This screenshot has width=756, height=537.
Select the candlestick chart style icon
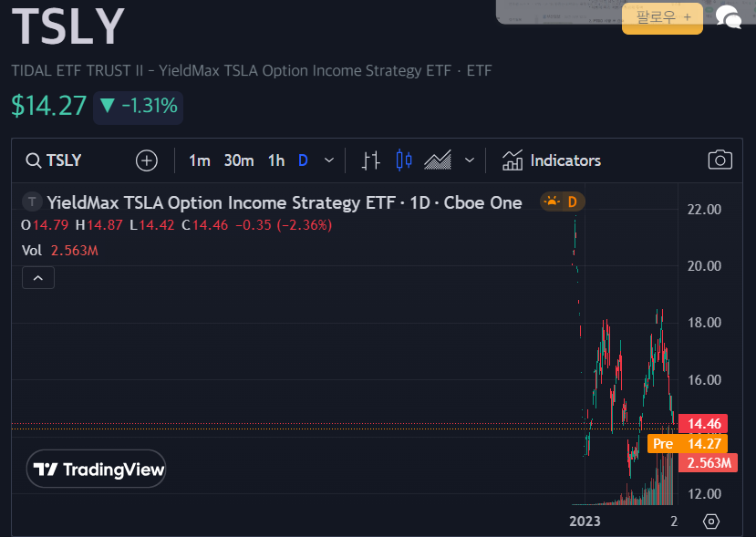[x=402, y=160]
